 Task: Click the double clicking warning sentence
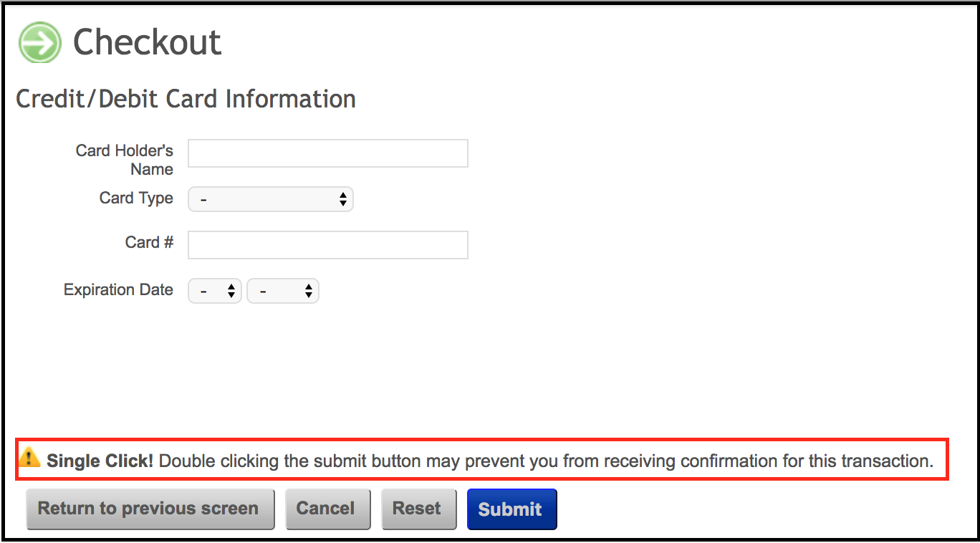pyautogui.click(x=546, y=461)
